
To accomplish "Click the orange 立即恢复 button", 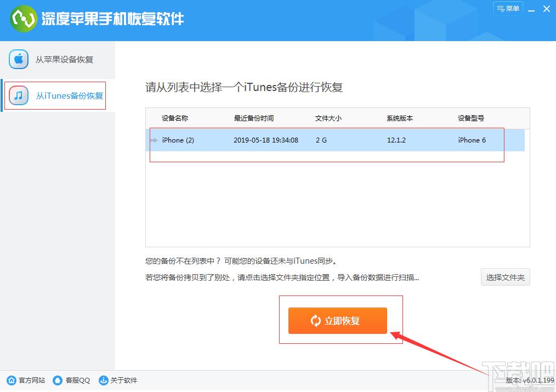I will (338, 321).
